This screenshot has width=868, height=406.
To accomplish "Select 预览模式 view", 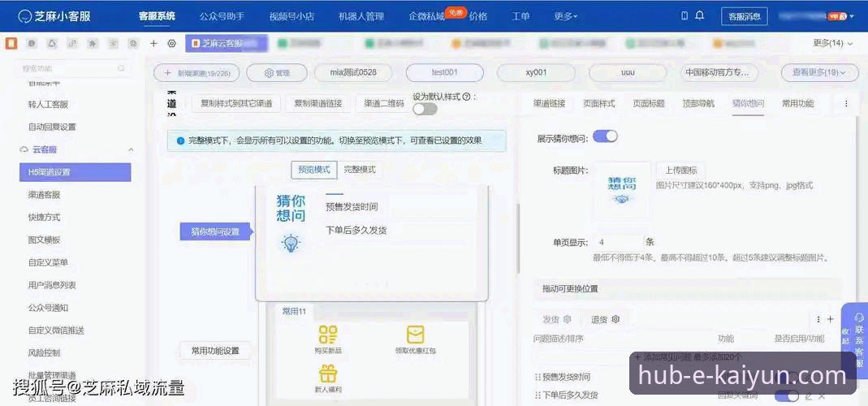I will (x=314, y=170).
